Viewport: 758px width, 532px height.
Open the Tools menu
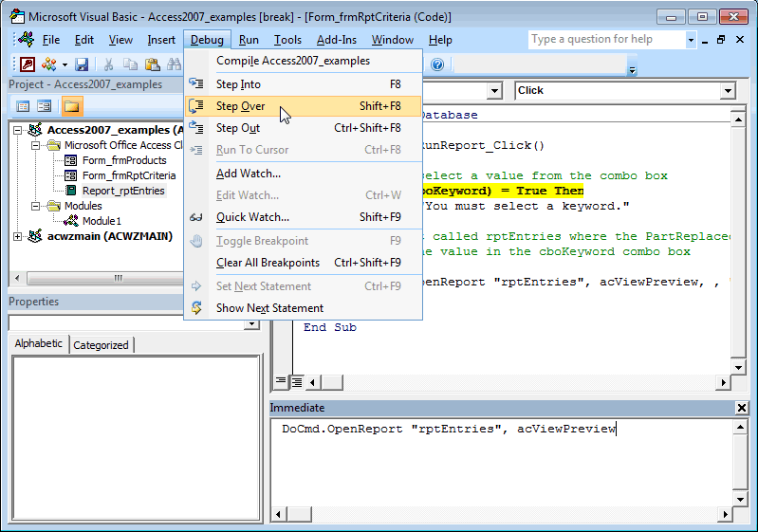pyautogui.click(x=287, y=40)
